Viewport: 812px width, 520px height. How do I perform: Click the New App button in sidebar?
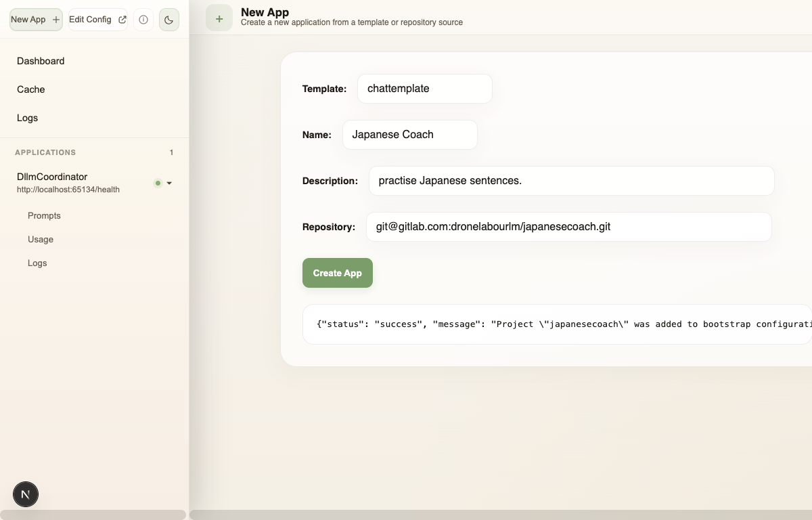pos(36,20)
